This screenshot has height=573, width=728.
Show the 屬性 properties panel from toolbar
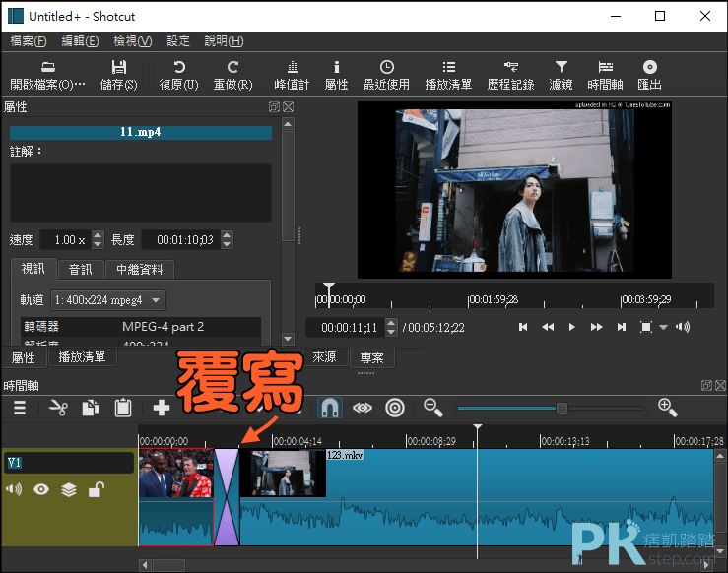point(336,76)
